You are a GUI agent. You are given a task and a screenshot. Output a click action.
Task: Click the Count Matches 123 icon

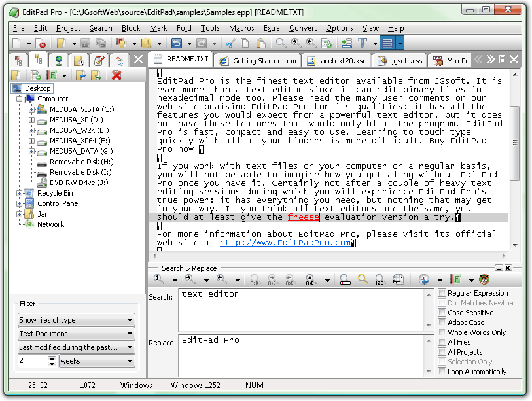click(380, 279)
